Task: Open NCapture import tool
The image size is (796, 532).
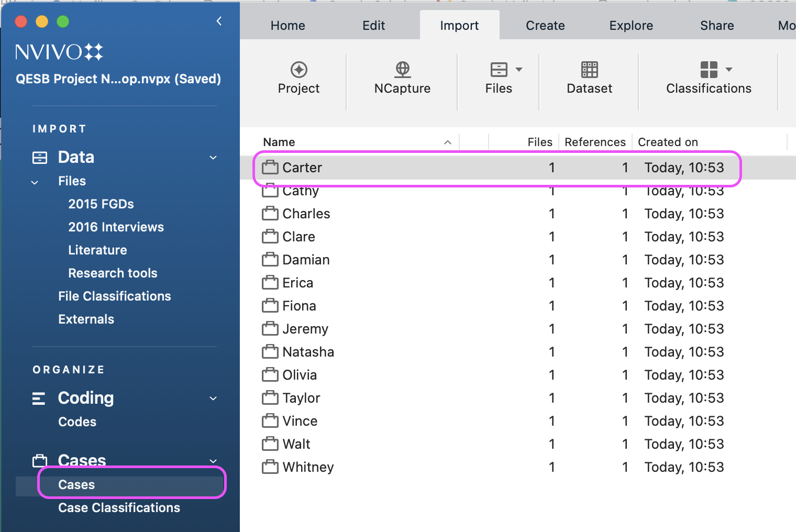Action: 402,70
